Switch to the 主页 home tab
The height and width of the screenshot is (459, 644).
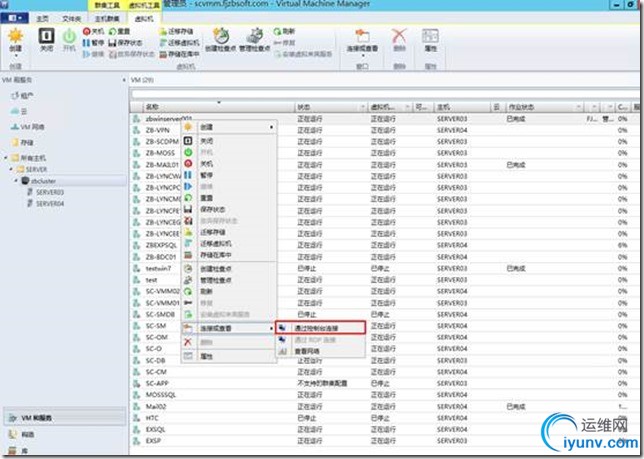click(x=42, y=19)
